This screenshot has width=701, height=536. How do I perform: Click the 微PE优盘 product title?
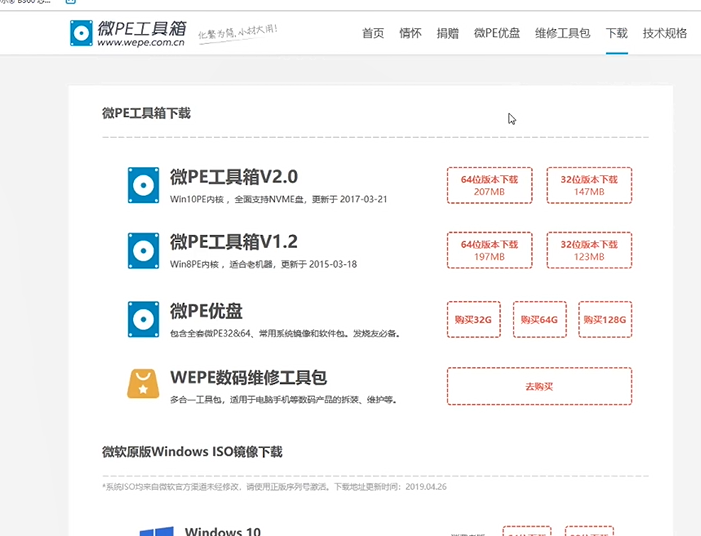click(x=206, y=311)
